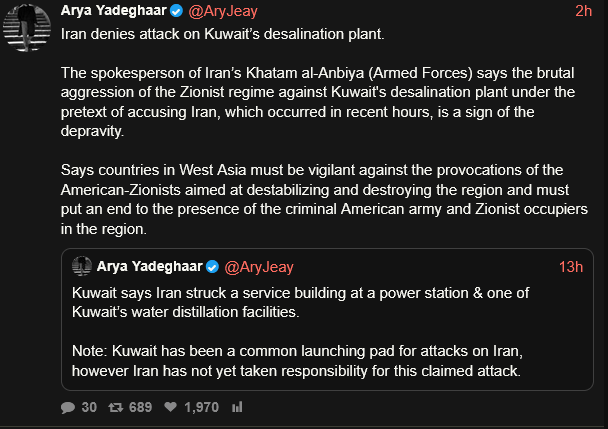Image resolution: width=608 pixels, height=429 pixels.
Task: Open the 13h timestamp of the quoted tweet
Action: (x=570, y=267)
